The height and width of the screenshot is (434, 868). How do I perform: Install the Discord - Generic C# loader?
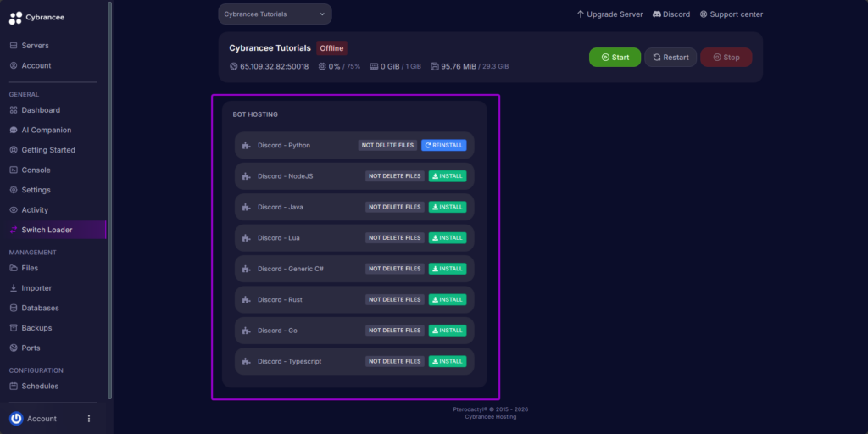[x=448, y=269]
